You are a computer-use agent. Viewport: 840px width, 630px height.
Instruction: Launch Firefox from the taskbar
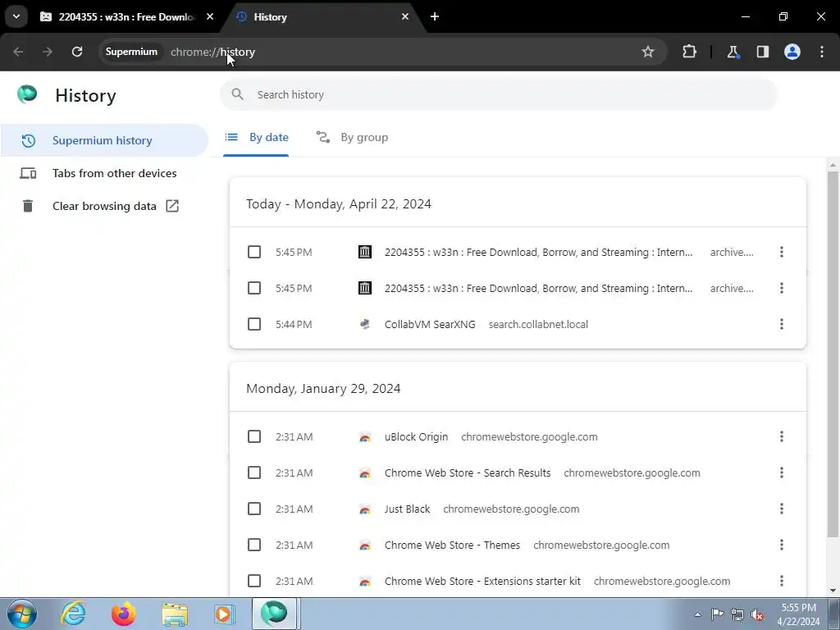pyautogui.click(x=124, y=614)
